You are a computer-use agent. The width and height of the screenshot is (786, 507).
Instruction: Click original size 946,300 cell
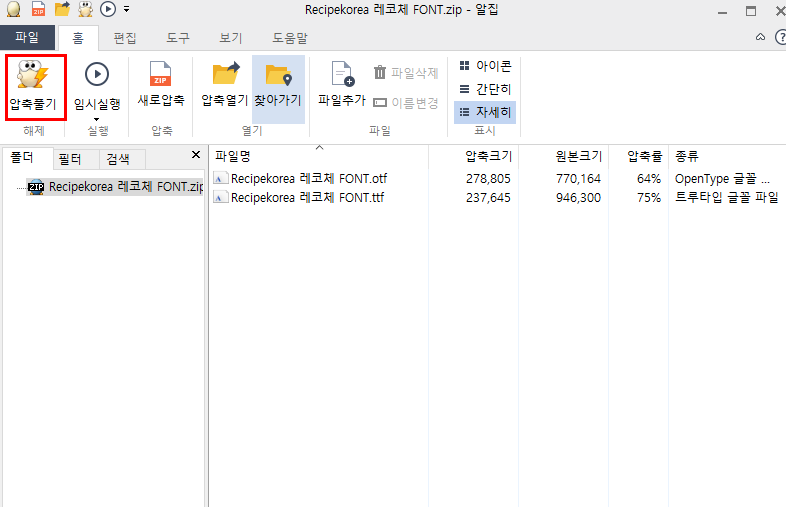tap(578, 198)
